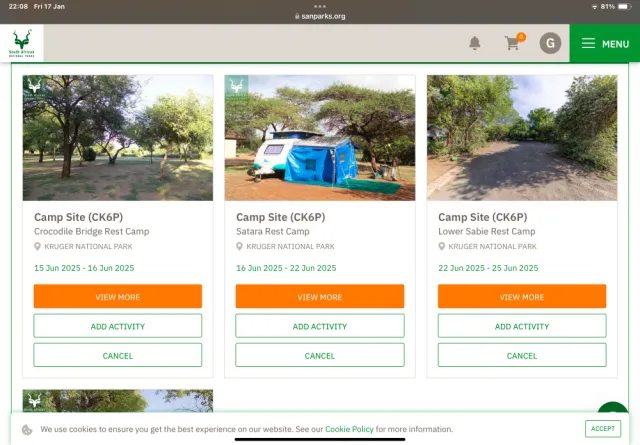Image resolution: width=640 pixels, height=445 pixels.
Task: Open the Satara caravan campsite photo
Action: coord(320,138)
